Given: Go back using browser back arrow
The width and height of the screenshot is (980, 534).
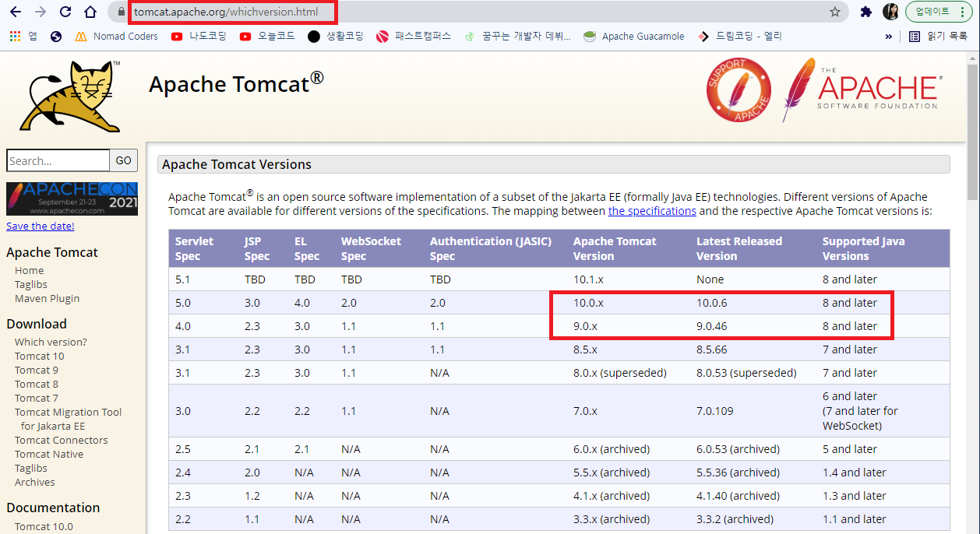Looking at the screenshot, I should tap(15, 12).
